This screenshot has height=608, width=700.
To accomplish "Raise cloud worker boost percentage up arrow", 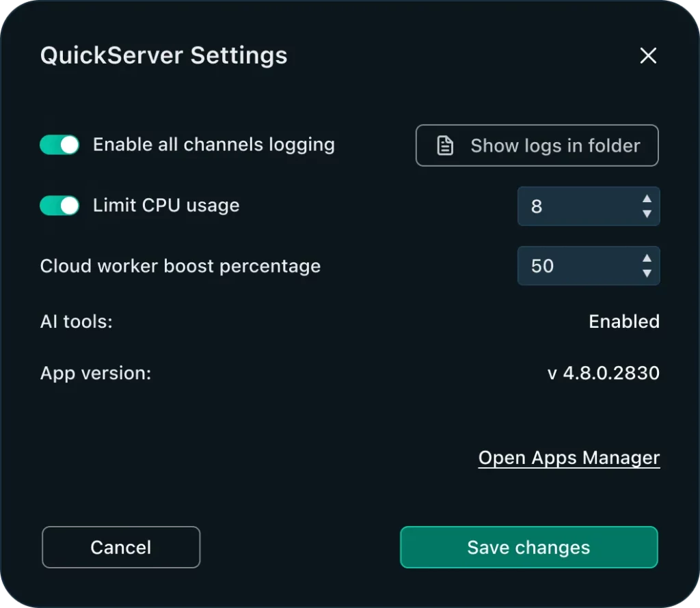I will 647,258.
